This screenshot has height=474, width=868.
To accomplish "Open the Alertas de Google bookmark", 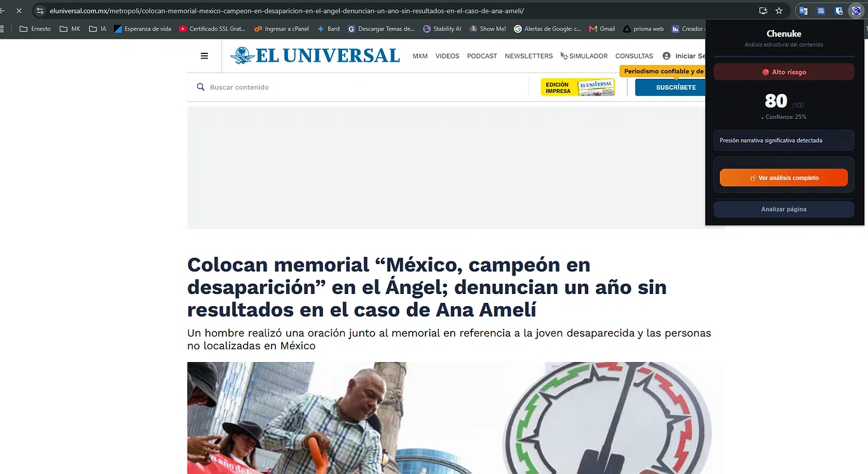I will [548, 29].
